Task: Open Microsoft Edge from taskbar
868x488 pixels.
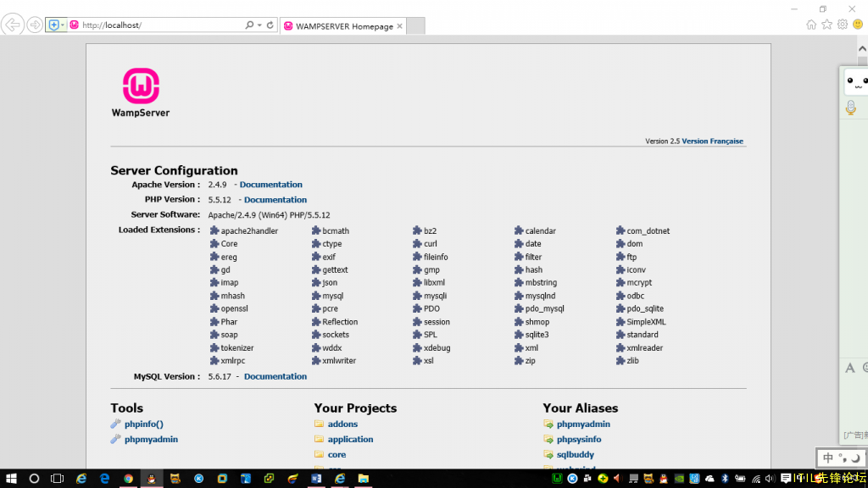Action: (x=104, y=479)
